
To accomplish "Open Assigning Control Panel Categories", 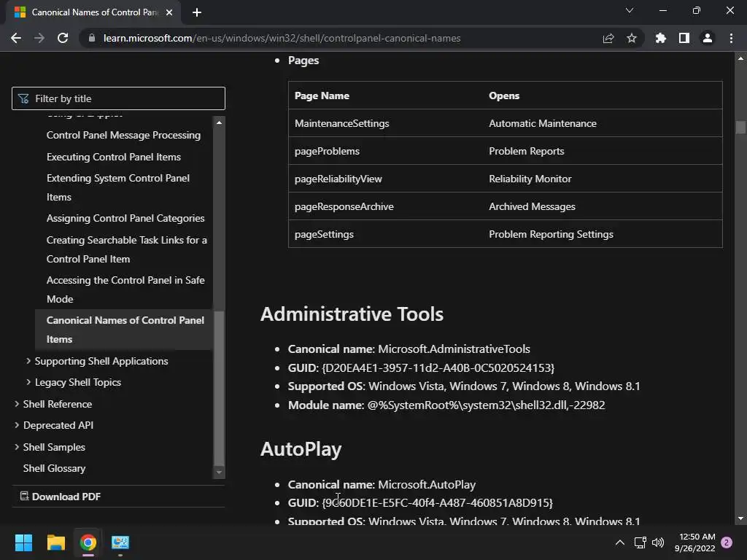I will coord(125,218).
